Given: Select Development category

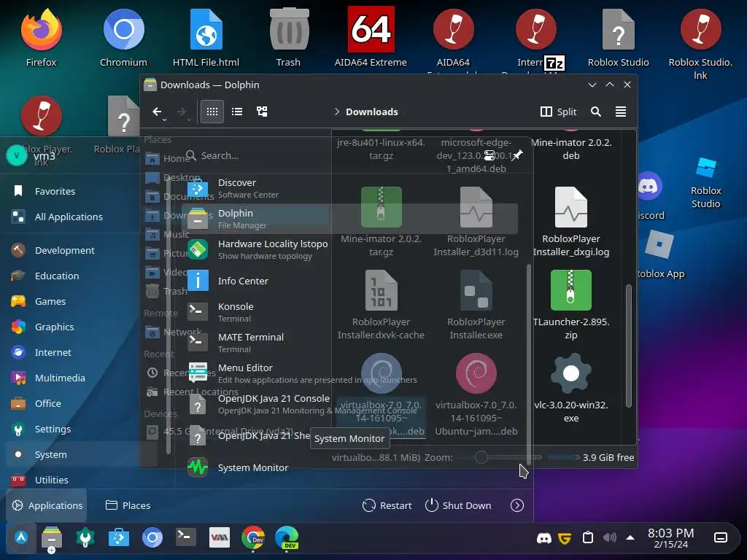Looking at the screenshot, I should [x=81, y=250].
